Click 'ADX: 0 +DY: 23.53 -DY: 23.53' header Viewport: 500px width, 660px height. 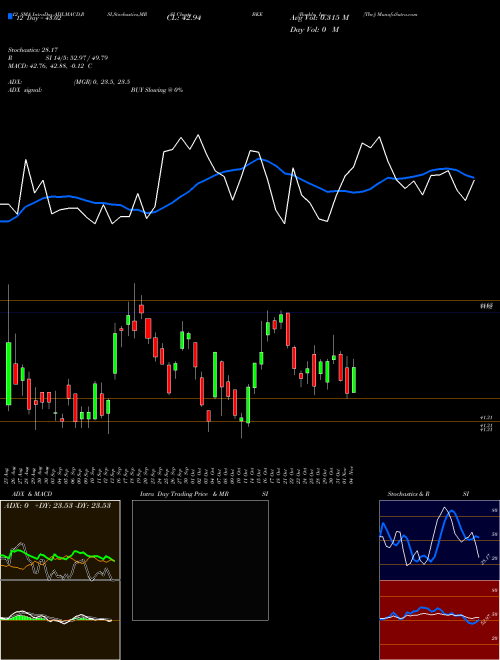57,506
